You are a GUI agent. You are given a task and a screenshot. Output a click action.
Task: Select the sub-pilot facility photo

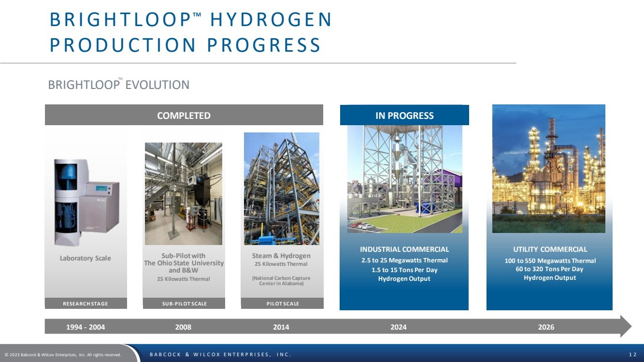point(184,194)
